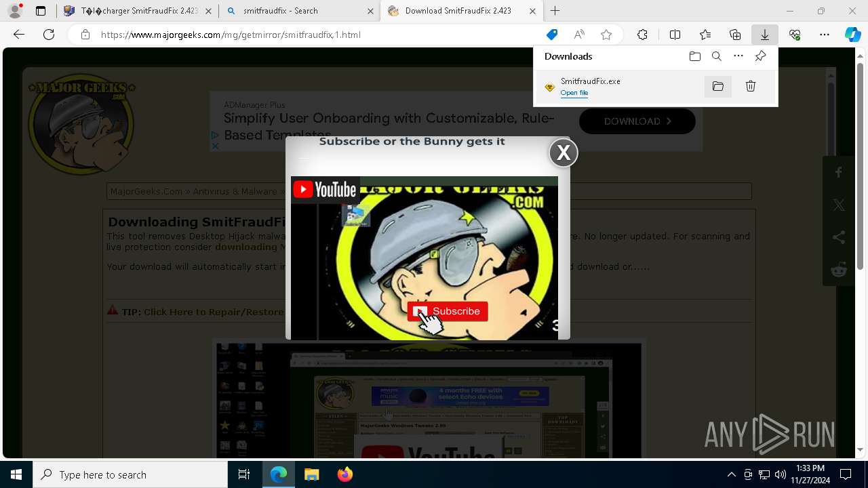Open Read aloud from address bar
The image size is (868, 488).
579,35
